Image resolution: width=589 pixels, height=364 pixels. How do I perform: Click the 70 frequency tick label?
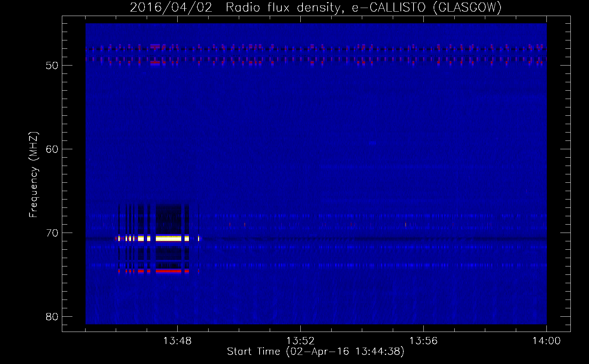point(52,233)
